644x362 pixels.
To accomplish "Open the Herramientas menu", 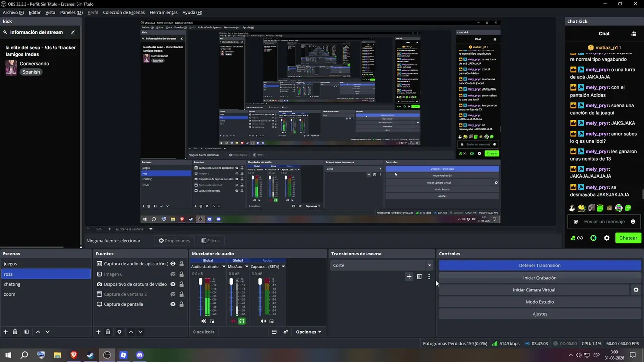I will point(164,12).
